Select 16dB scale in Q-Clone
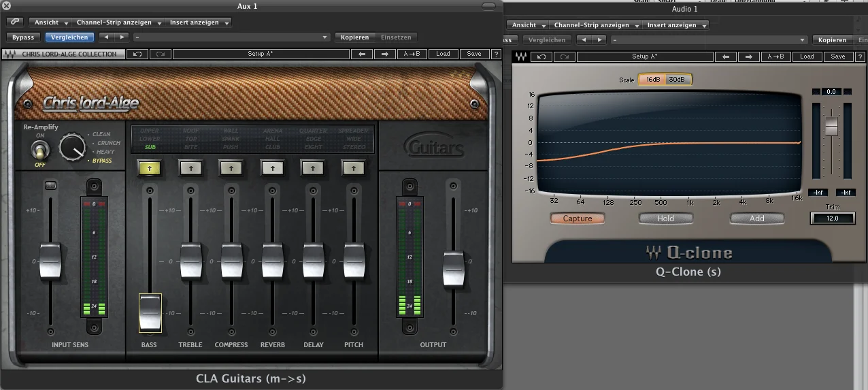Screen dimensions: 868x390 [x=652, y=80]
